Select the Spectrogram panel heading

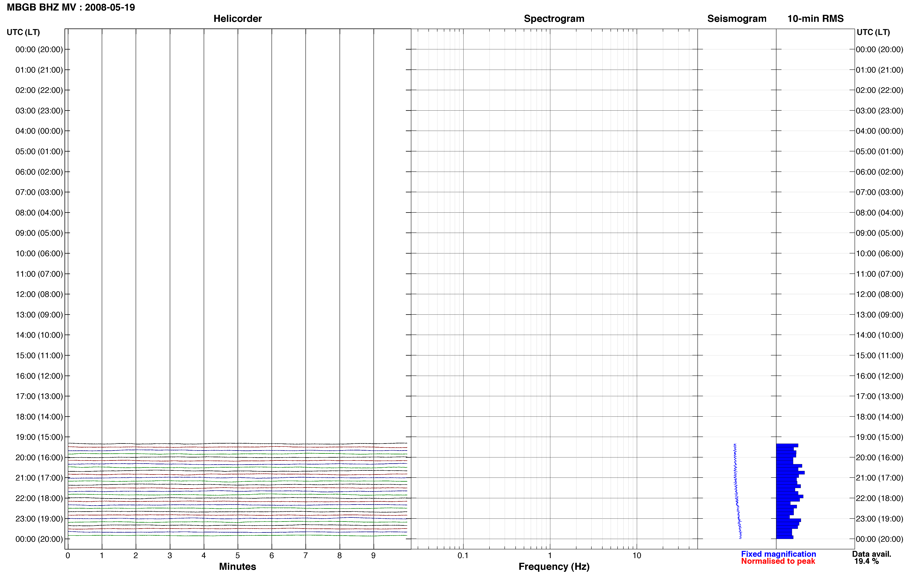pos(554,18)
